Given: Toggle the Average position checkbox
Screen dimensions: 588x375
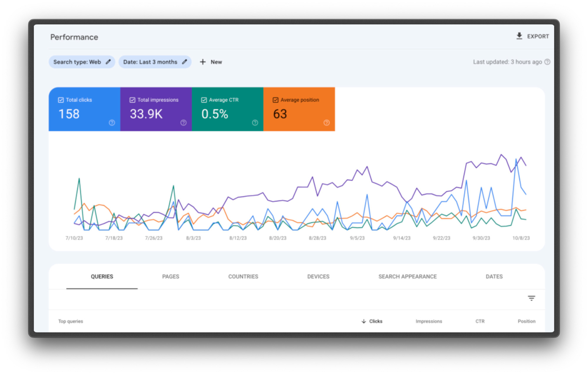Looking at the screenshot, I should pos(275,100).
